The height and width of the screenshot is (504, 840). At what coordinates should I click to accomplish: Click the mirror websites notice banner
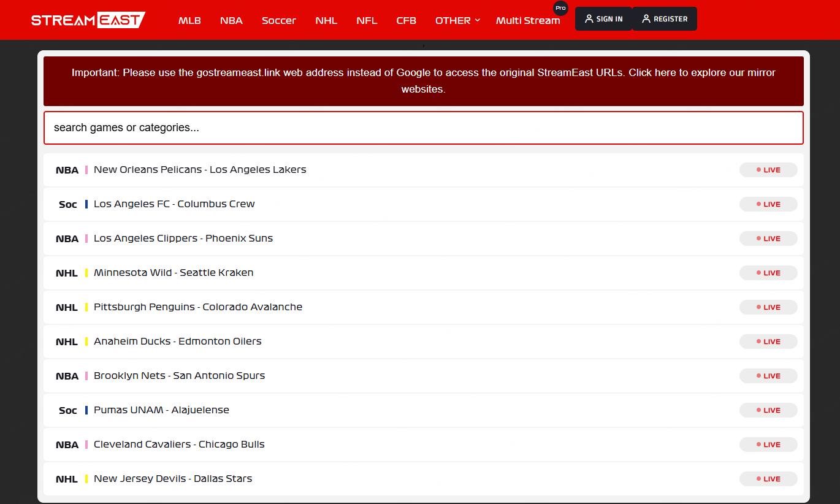tap(423, 81)
